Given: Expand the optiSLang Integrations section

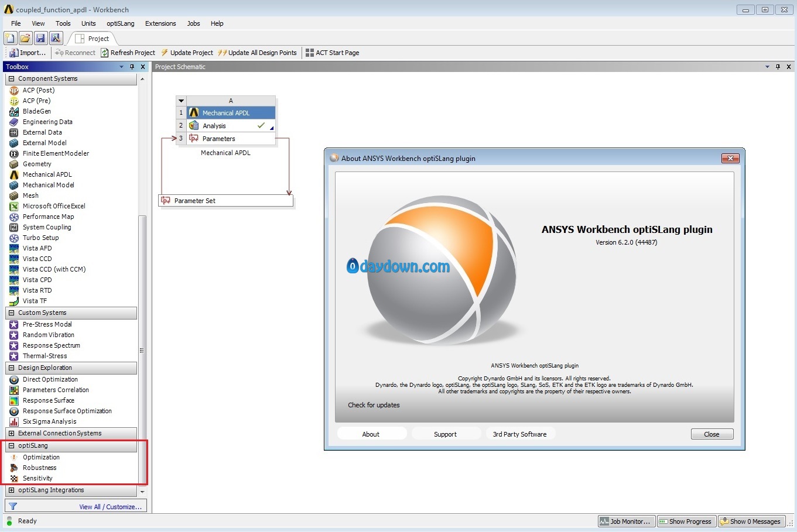Looking at the screenshot, I should point(11,490).
